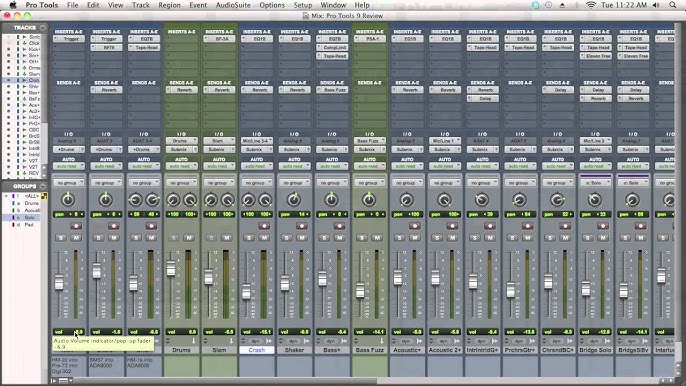686x386 pixels.
Task: Mute the Drums track
Action: coord(189,238)
